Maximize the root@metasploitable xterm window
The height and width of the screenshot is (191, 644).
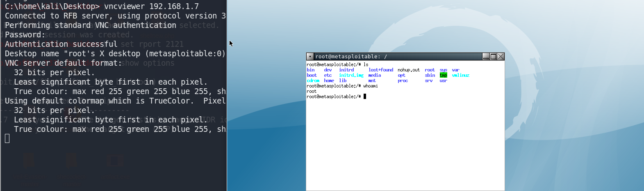pos(493,57)
